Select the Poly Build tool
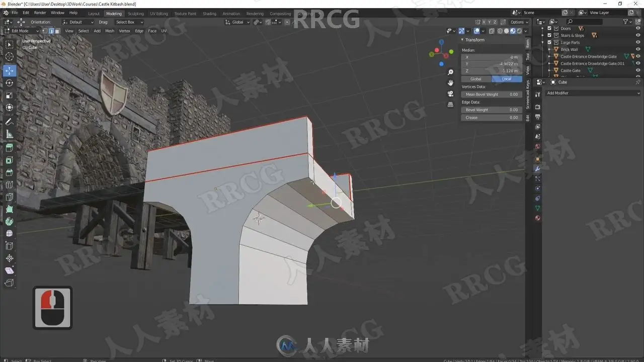644x362 pixels. [x=10, y=209]
